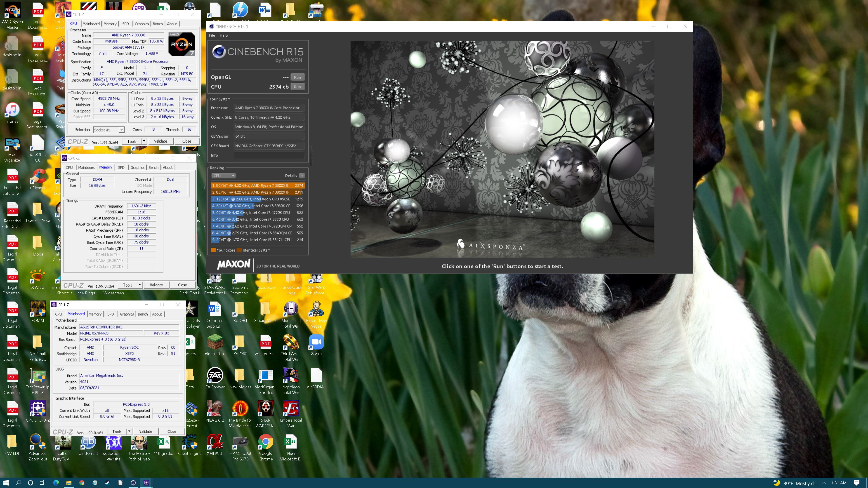This screenshot has height=488, width=868.
Task: Open File Explorer in the taskbar
Action: (69, 483)
